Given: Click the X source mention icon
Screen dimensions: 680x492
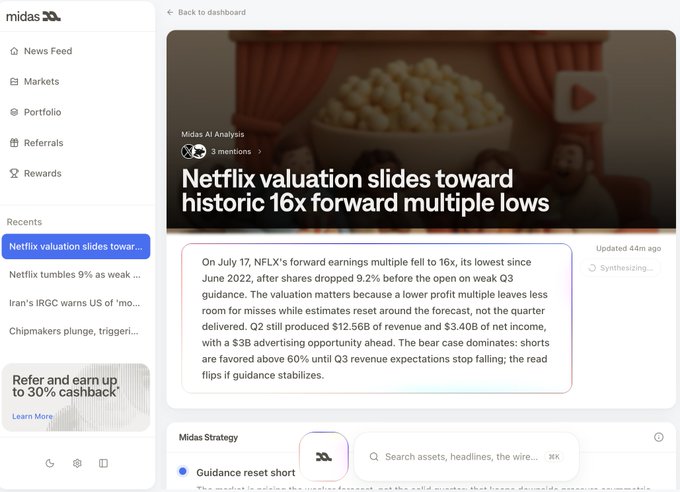Looking at the screenshot, I should pos(187,151).
